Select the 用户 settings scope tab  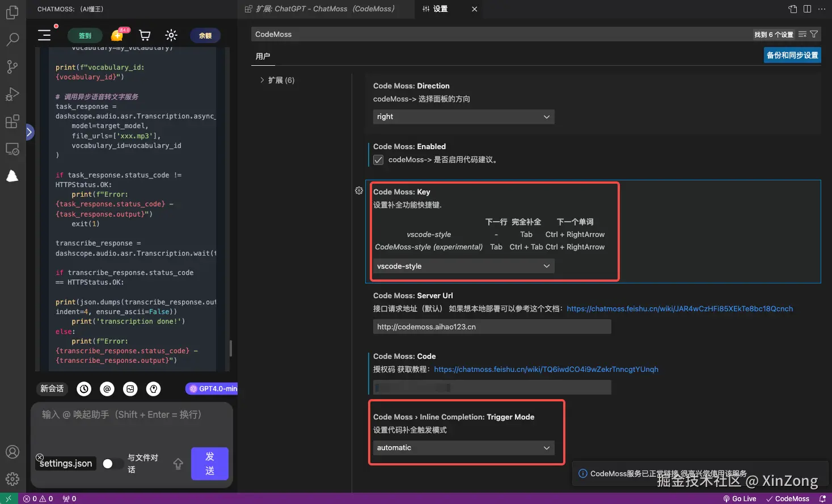263,56
